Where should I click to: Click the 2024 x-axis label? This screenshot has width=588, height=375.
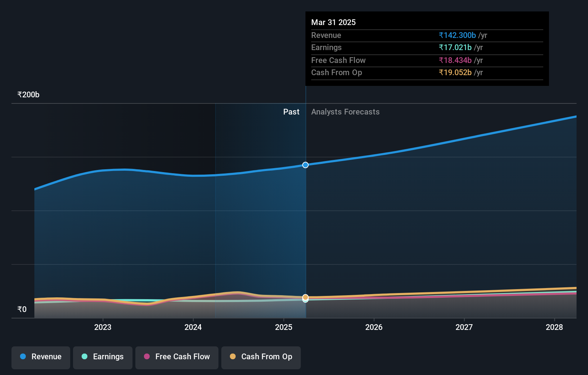pos(193,327)
